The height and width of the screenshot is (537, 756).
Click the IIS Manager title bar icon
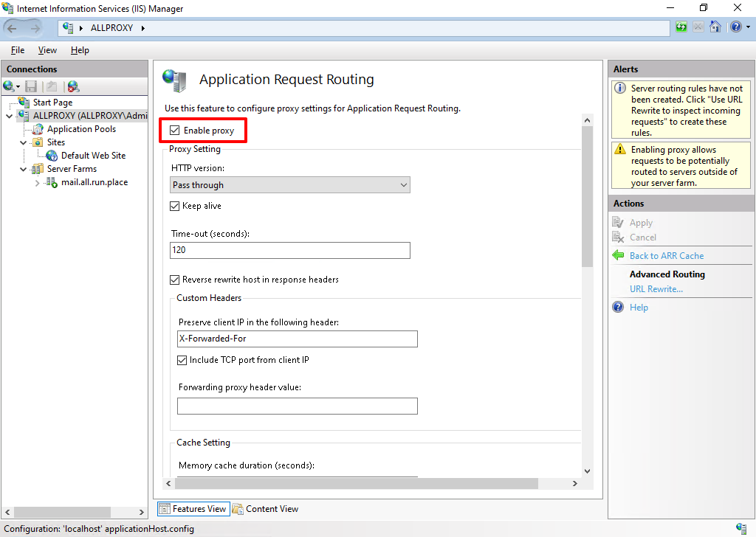pyautogui.click(x=7, y=8)
